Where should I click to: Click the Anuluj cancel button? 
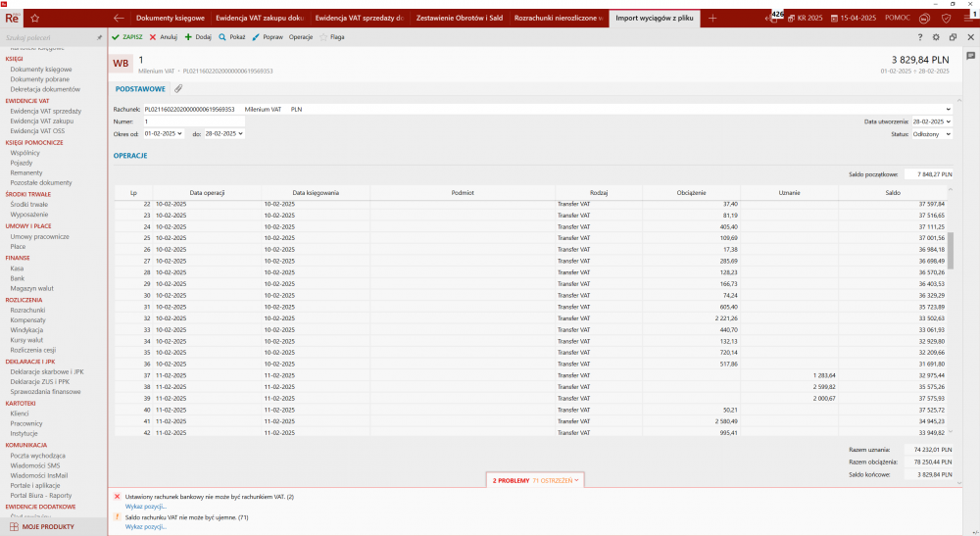[163, 37]
